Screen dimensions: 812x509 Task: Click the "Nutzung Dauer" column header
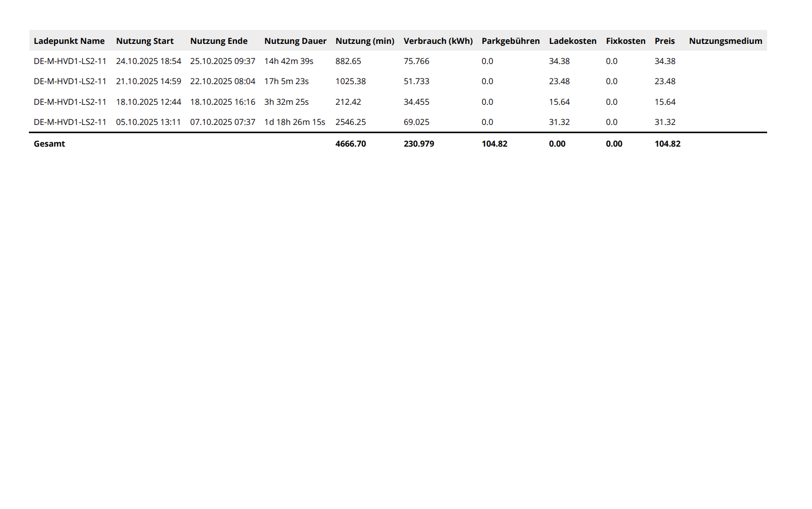pos(295,41)
